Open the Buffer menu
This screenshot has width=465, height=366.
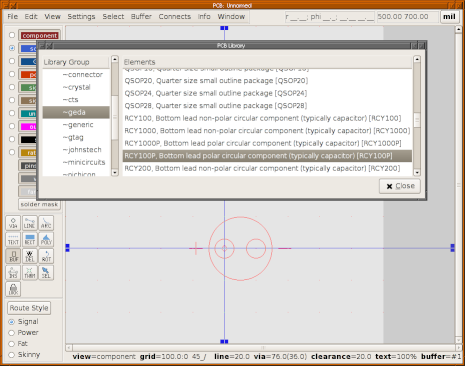141,16
